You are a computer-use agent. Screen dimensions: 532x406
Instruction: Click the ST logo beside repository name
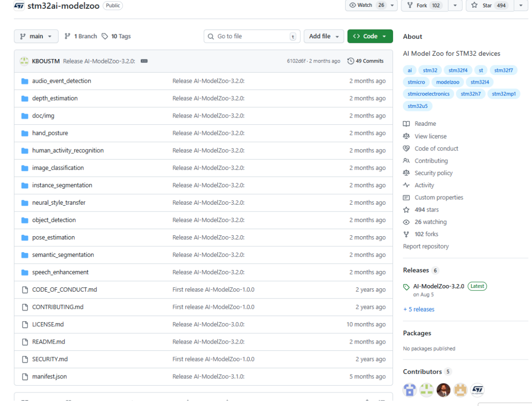tap(19, 5)
